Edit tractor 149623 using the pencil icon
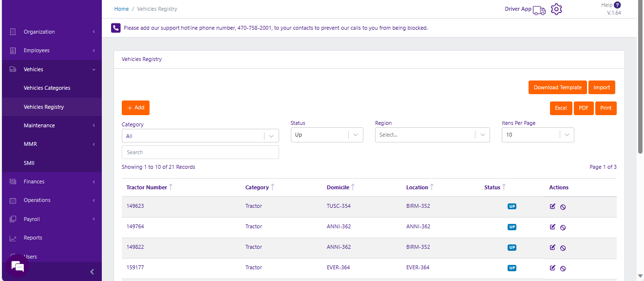Screen dimensions: 644x281 [x=552, y=206]
